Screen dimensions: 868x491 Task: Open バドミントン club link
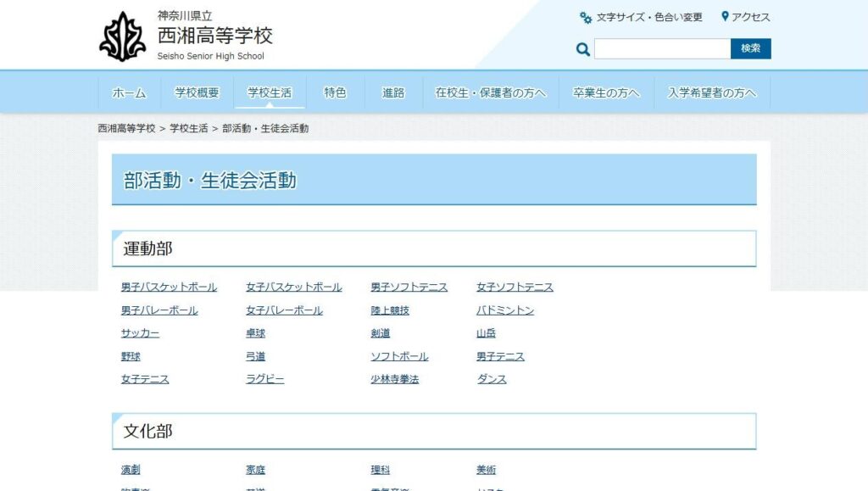point(505,310)
